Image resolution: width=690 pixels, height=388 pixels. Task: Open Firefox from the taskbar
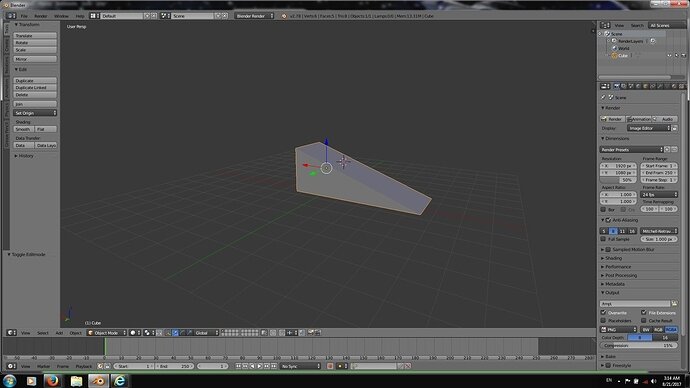52,381
